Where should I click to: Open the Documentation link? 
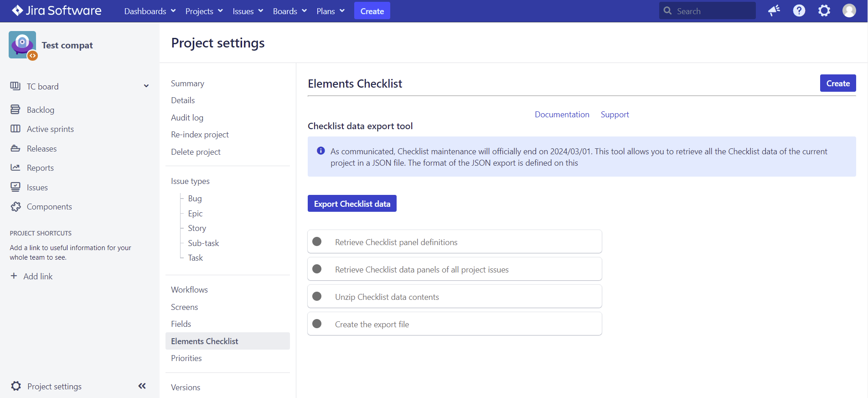click(x=562, y=115)
